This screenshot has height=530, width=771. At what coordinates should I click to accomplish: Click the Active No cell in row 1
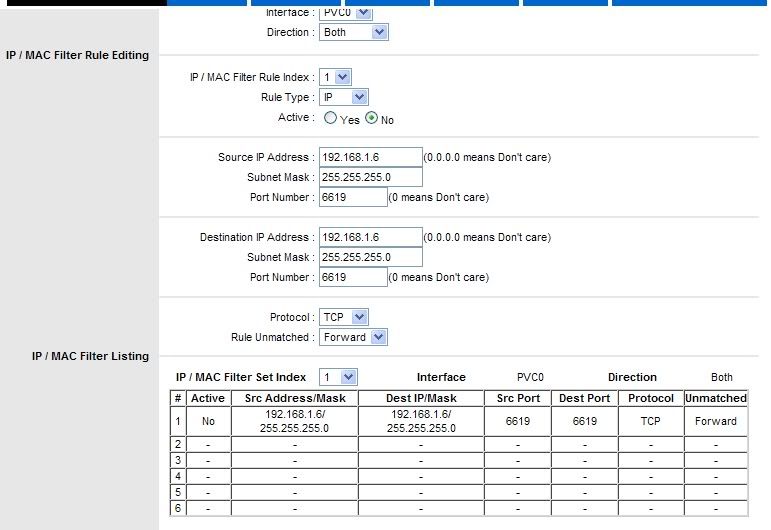click(208, 421)
